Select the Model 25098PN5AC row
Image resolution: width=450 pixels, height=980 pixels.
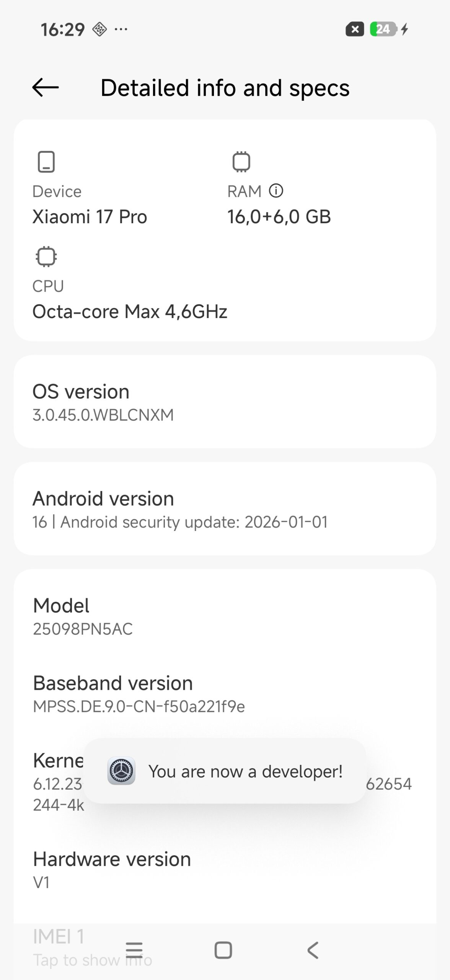225,616
